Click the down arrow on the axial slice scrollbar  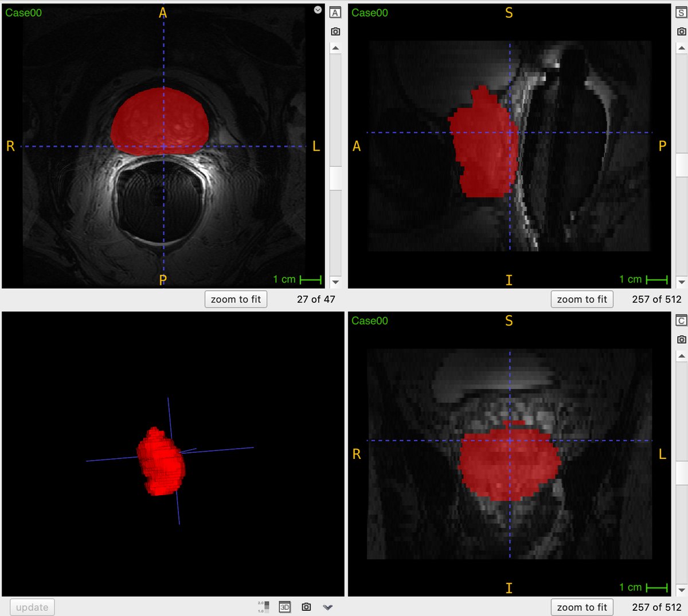335,282
